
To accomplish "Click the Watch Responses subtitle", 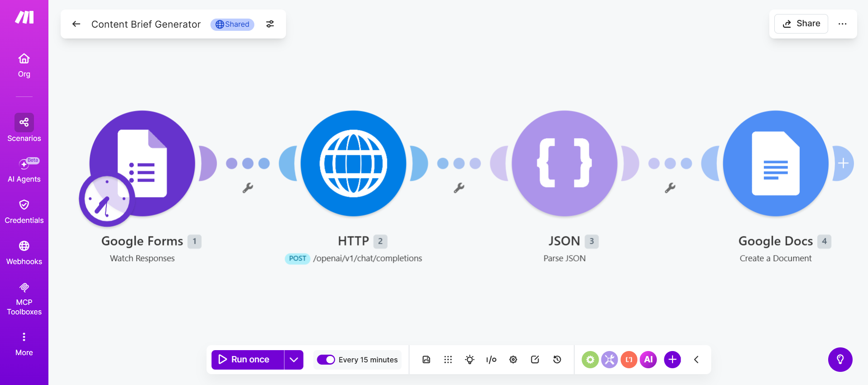I will click(142, 258).
